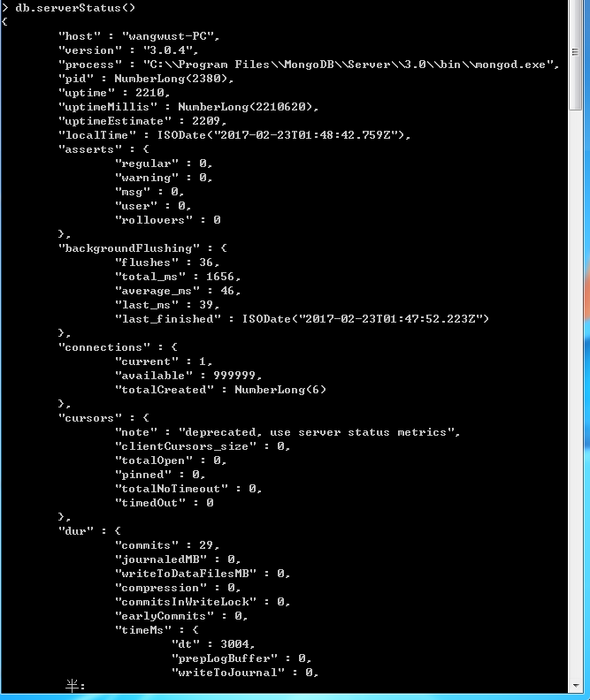Click the "pid" NumberLong(2380) line
Screen dimensions: 590x700
[x=146, y=79]
